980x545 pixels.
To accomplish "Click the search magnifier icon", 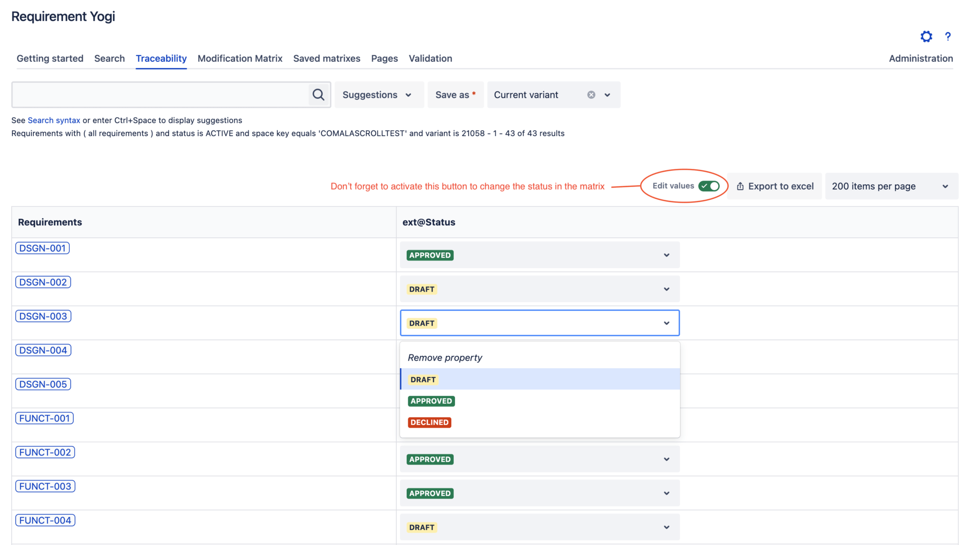I will coord(318,94).
